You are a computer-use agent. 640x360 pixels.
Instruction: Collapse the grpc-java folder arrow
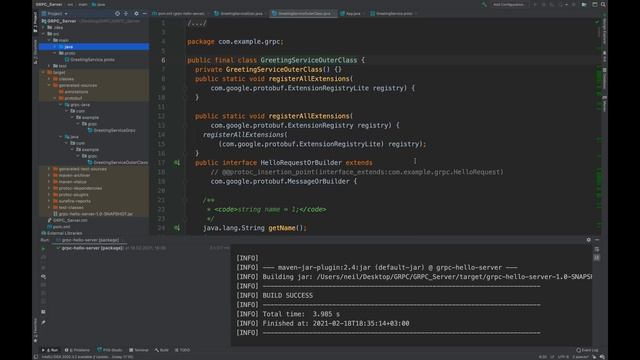pos(61,104)
